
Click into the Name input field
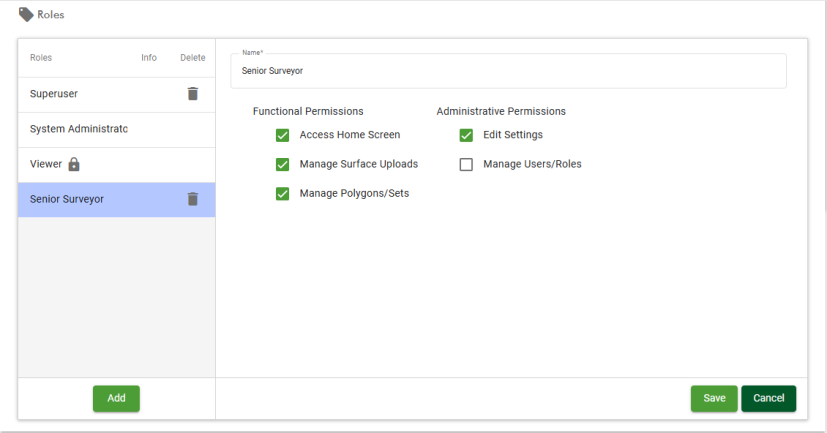(508, 72)
